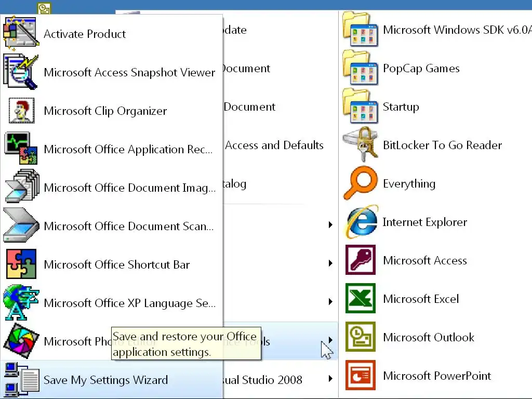
Task: Launch Microsoft Access Snapshot Viewer entry
Action: click(x=112, y=72)
